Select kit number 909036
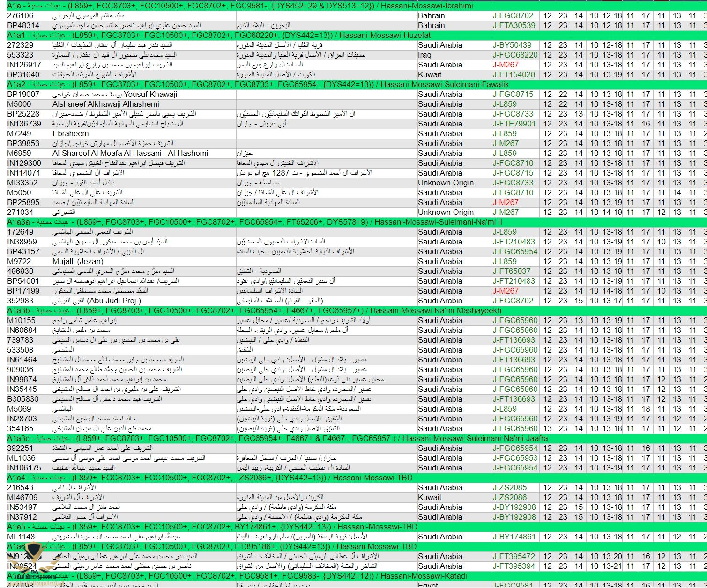 [20, 370]
